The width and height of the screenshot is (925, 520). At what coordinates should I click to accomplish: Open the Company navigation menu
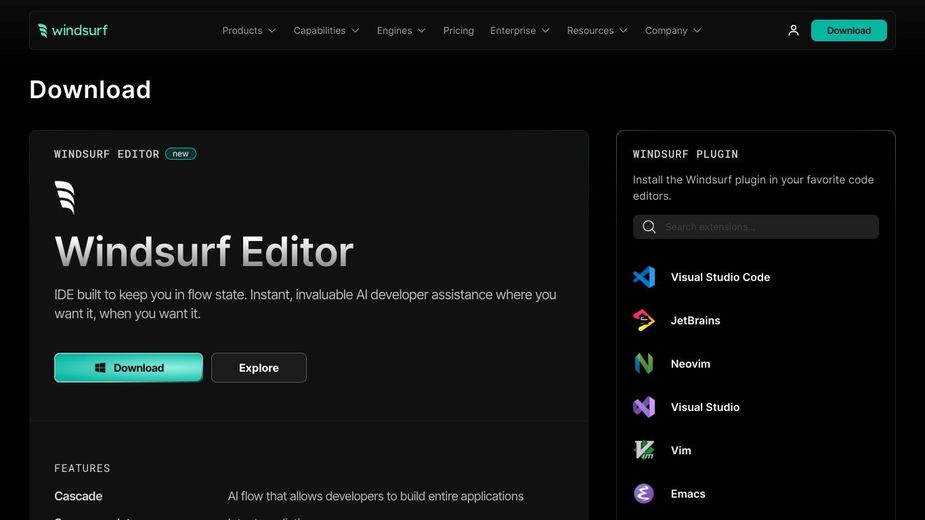coord(673,31)
